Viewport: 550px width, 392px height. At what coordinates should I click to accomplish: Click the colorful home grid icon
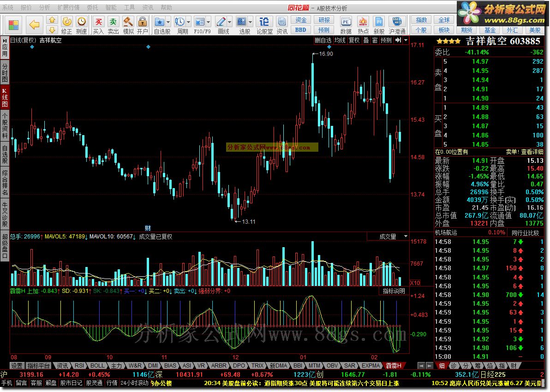[x=14, y=25]
